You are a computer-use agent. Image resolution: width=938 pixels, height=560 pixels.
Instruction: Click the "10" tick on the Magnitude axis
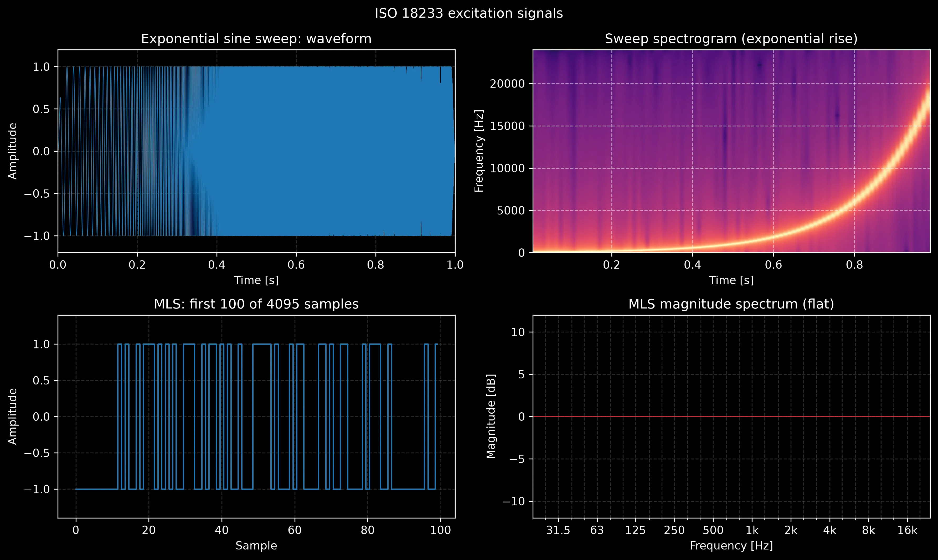pyautogui.click(x=518, y=332)
